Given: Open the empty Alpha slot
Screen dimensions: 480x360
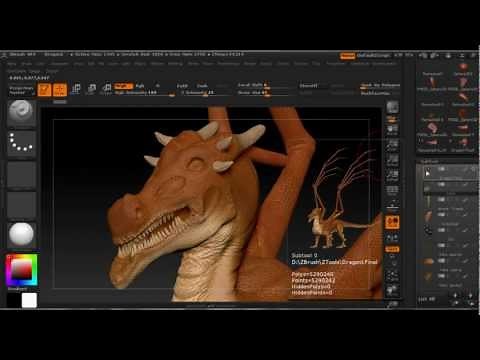Looking at the screenshot, I should pyautogui.click(x=22, y=175).
